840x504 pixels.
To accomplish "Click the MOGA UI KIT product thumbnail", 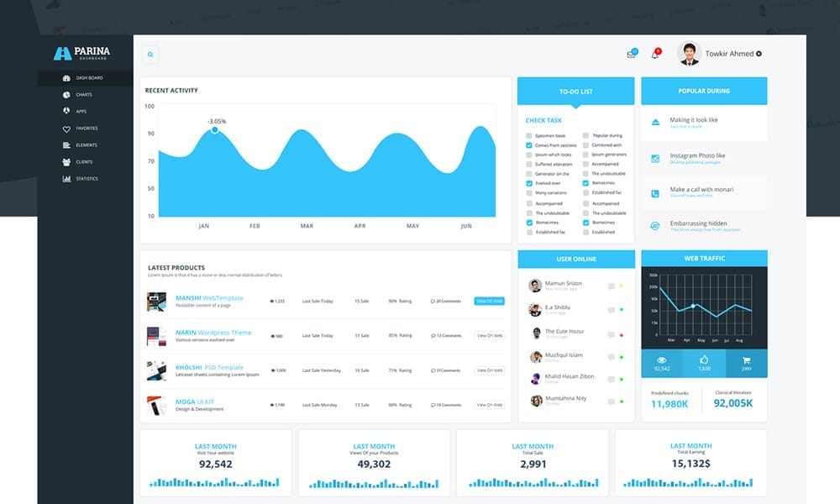I will coord(156,405).
